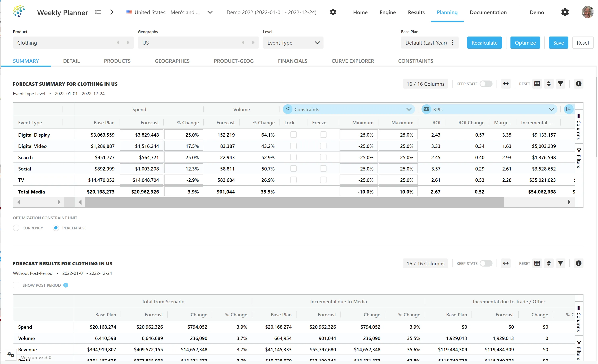Image resolution: width=598 pixels, height=364 pixels.
Task: Open Filters side panel of Forecast Summary
Action: tap(579, 158)
